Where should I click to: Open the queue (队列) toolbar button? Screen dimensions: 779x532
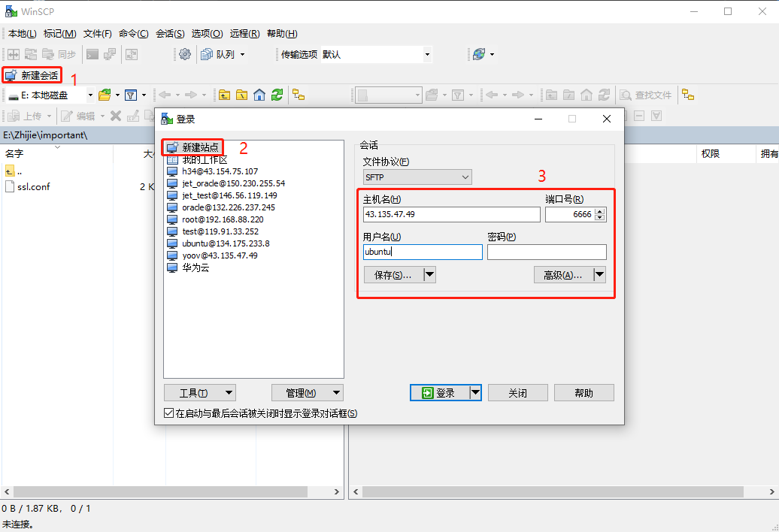218,55
